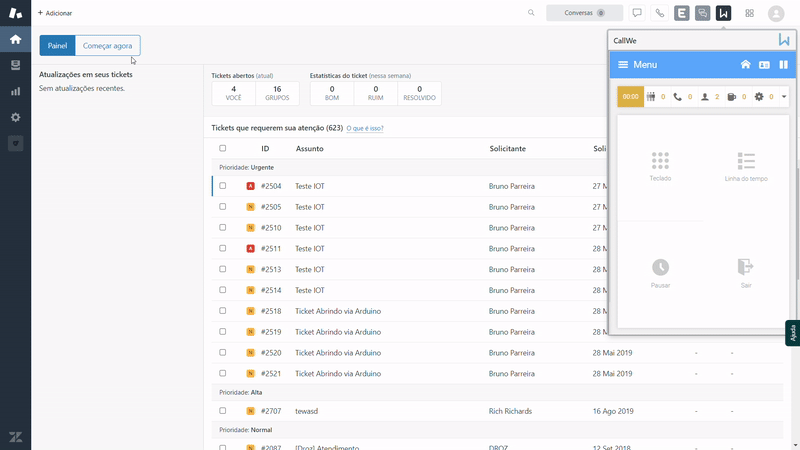Open the Zendesk home view in sidebar
Viewport: 800px width, 450px height.
pyautogui.click(x=15, y=39)
